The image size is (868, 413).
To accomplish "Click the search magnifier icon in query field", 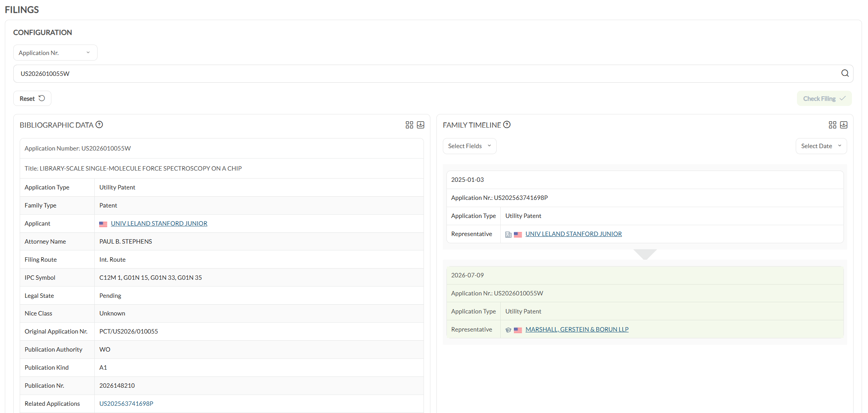I will [845, 73].
